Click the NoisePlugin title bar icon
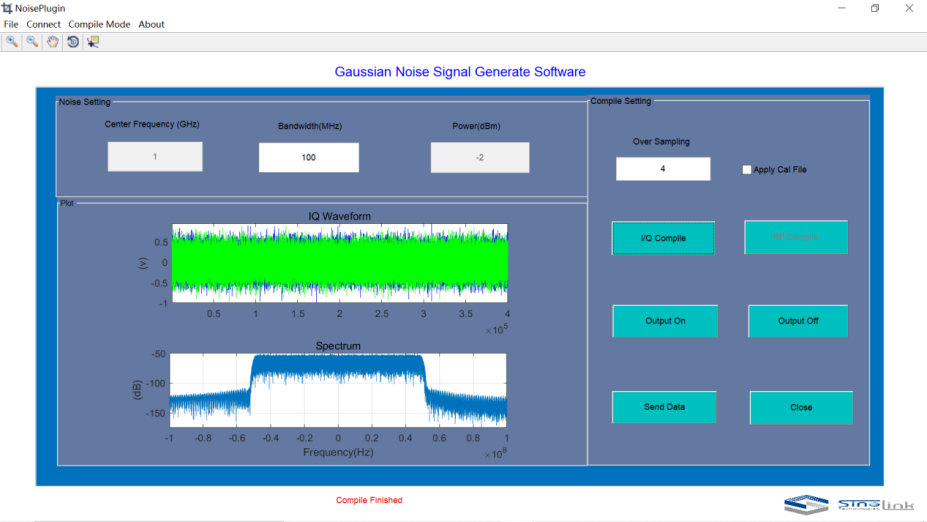The image size is (927, 522). (7, 8)
